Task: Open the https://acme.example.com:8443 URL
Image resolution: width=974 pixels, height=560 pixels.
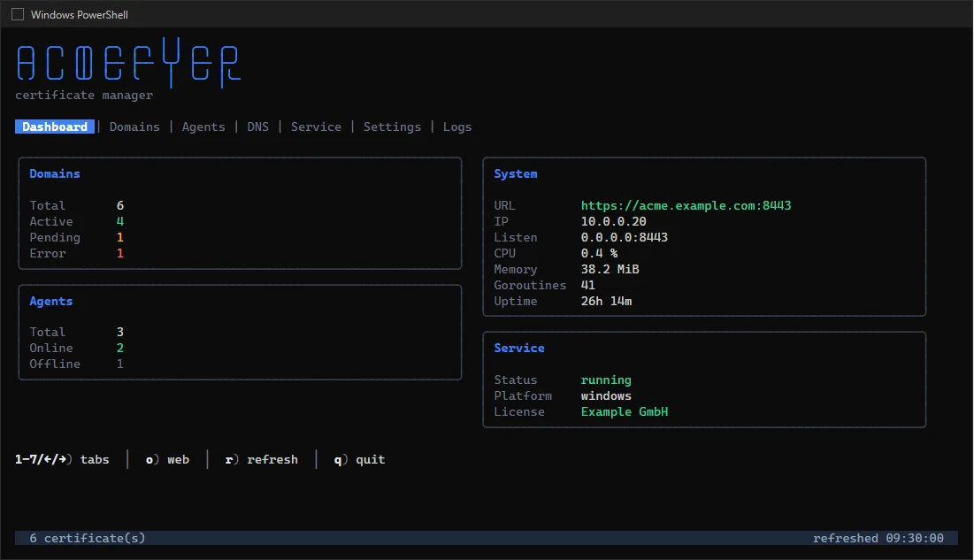Action: coord(686,206)
